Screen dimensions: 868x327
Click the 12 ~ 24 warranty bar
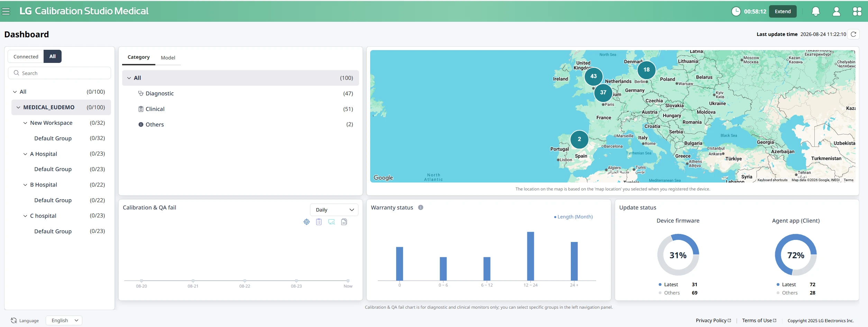[530, 256]
